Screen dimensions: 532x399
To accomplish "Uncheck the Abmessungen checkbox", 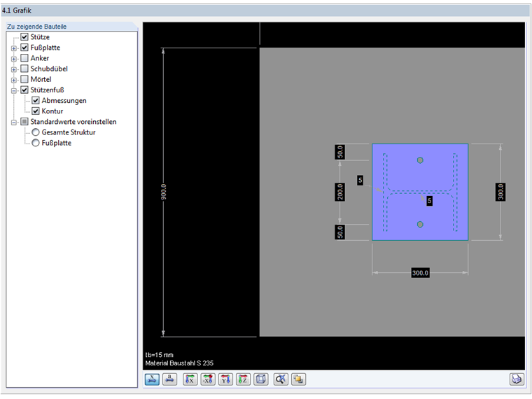I will pos(36,100).
